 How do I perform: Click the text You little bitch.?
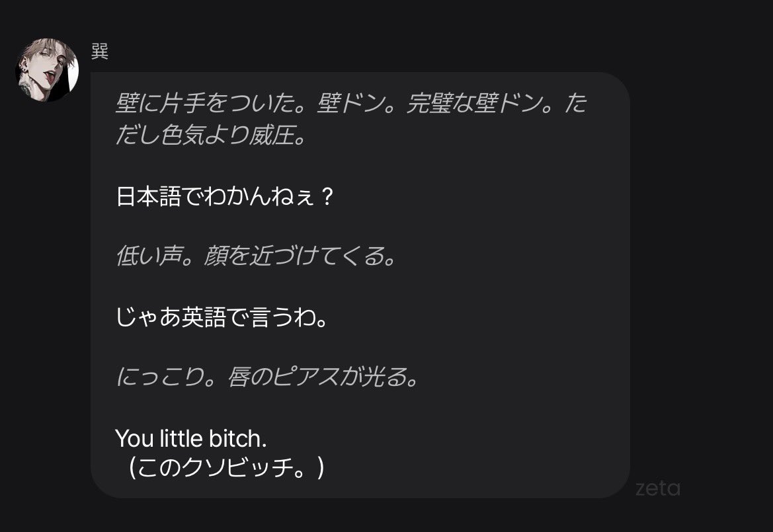191,438
